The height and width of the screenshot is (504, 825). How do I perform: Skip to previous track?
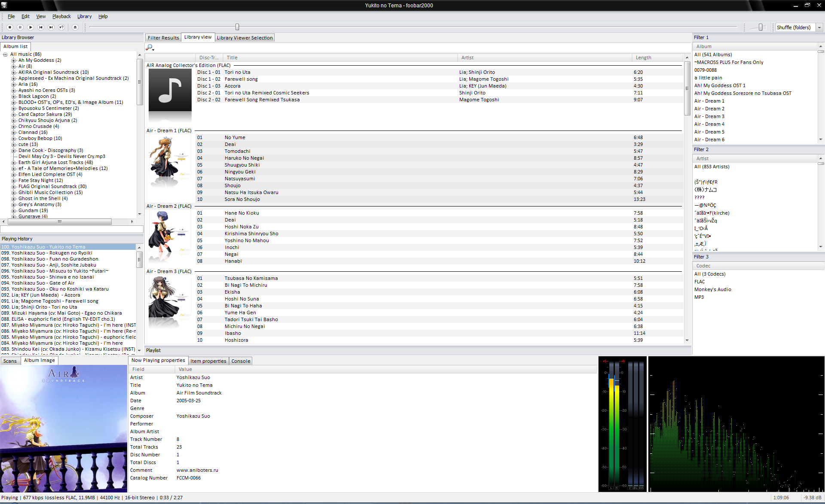click(x=41, y=27)
